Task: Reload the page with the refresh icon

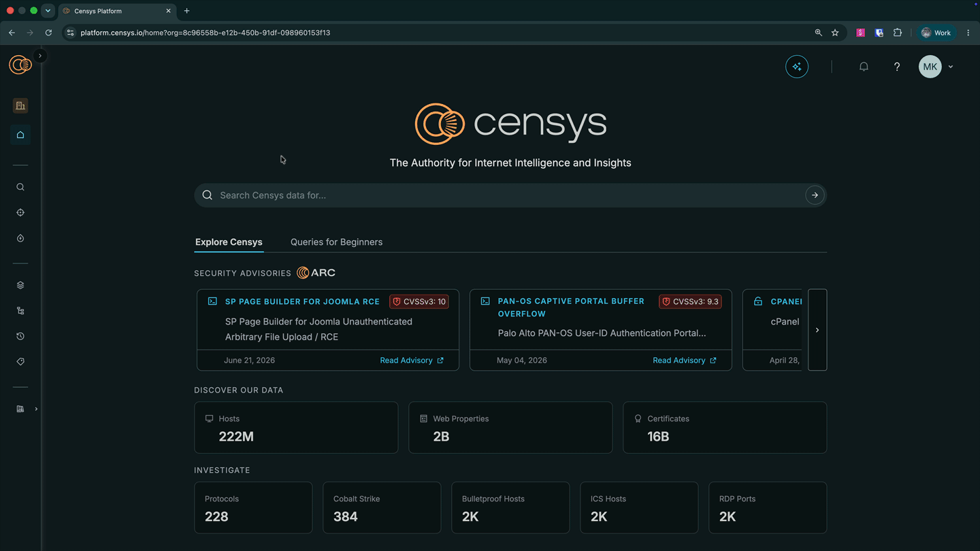Action: click(x=48, y=33)
